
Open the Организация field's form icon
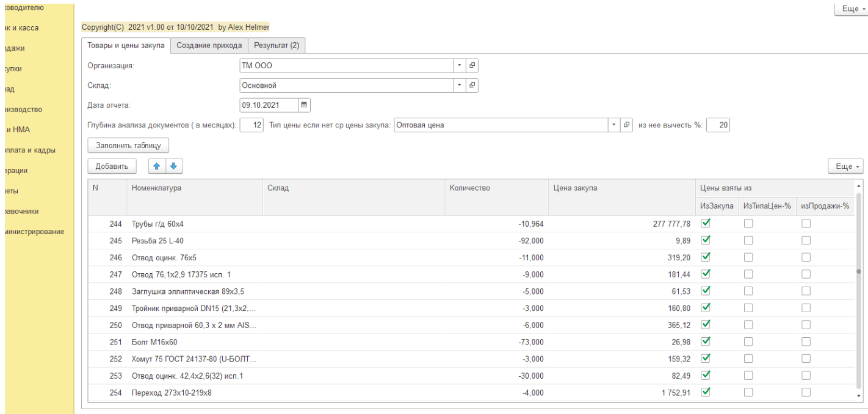pyautogui.click(x=472, y=65)
